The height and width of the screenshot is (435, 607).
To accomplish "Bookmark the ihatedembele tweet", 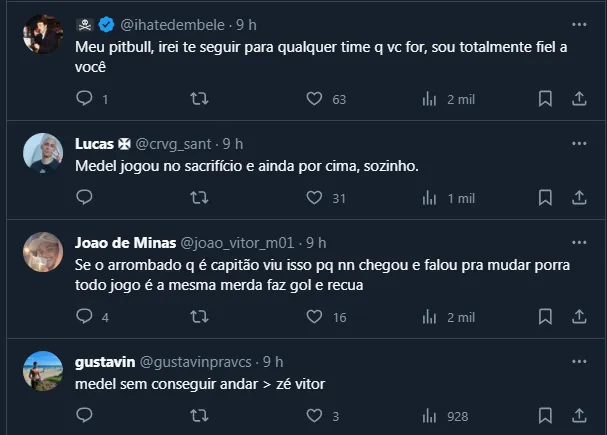I will click(x=545, y=99).
